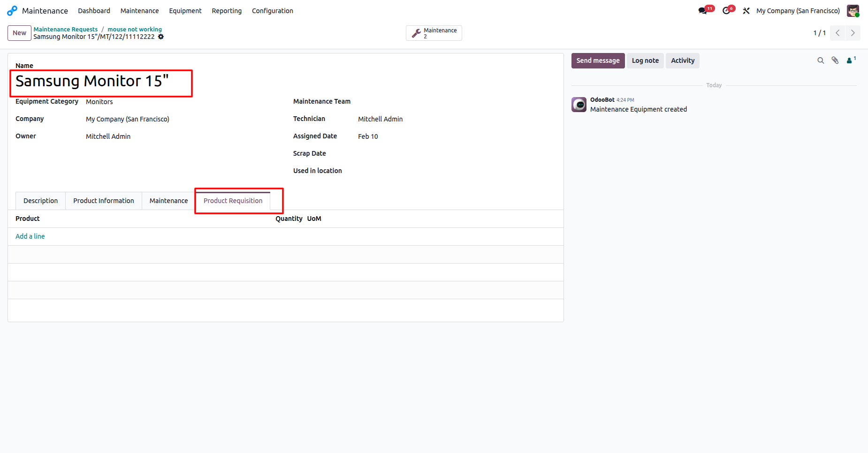
Task: Open the Configuration menu
Action: point(272,10)
